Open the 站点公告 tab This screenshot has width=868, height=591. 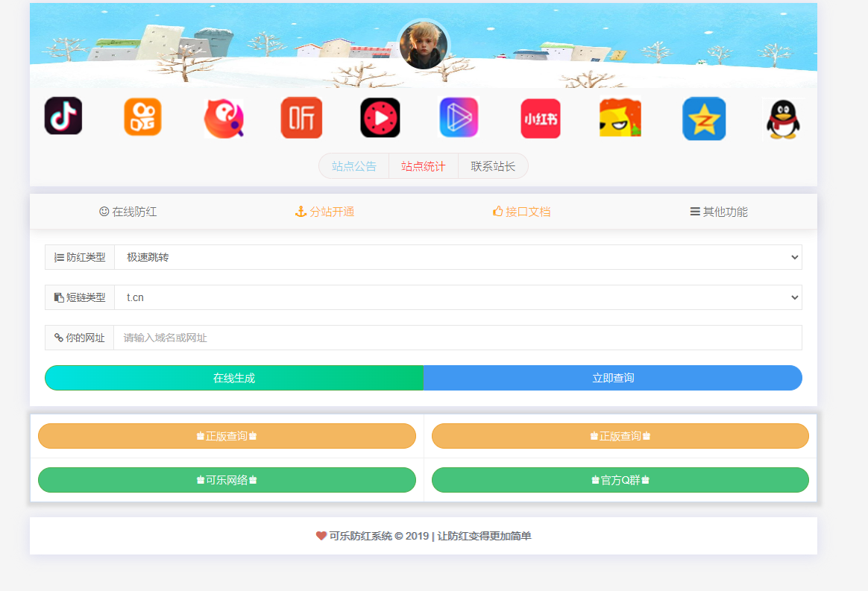(354, 166)
